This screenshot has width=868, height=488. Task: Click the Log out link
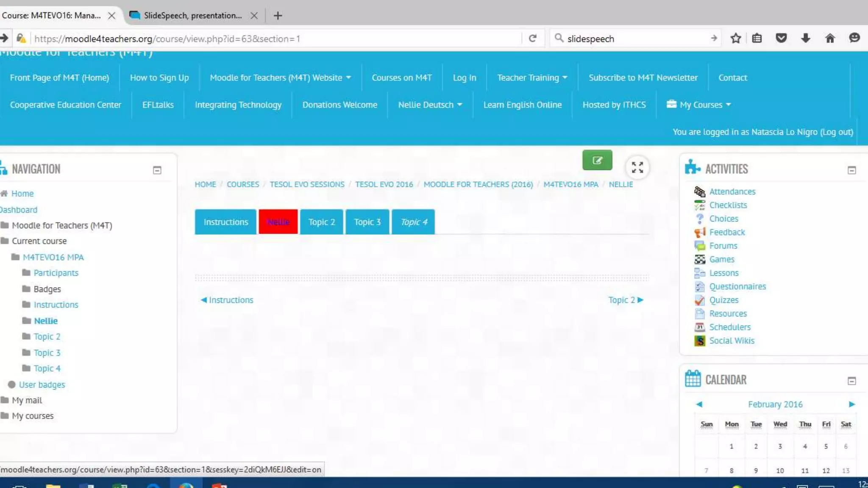[x=837, y=132]
